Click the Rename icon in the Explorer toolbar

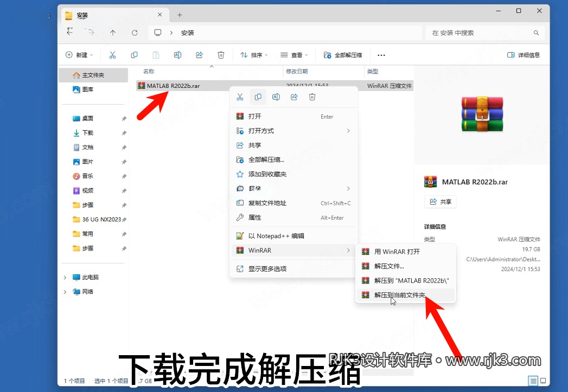[177, 55]
